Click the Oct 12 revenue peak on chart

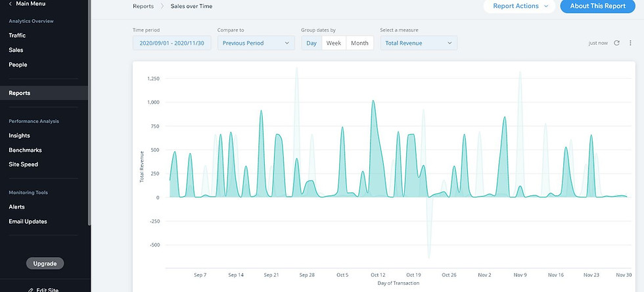pyautogui.click(x=373, y=101)
